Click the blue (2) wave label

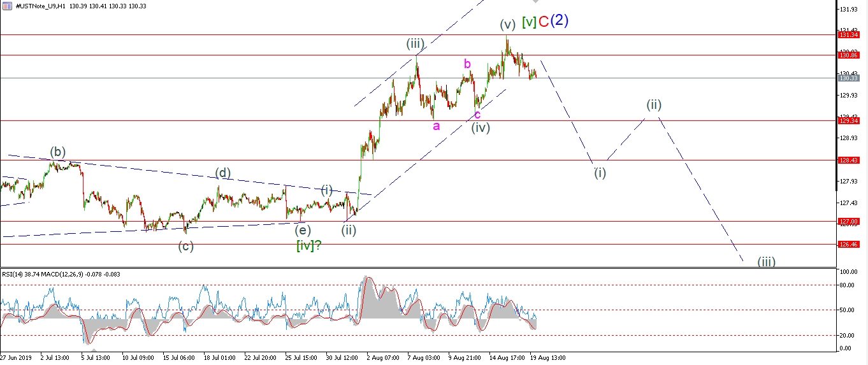point(560,20)
